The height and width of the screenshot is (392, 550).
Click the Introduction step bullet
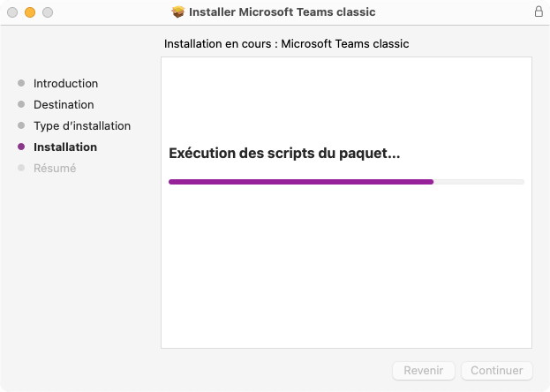21,83
